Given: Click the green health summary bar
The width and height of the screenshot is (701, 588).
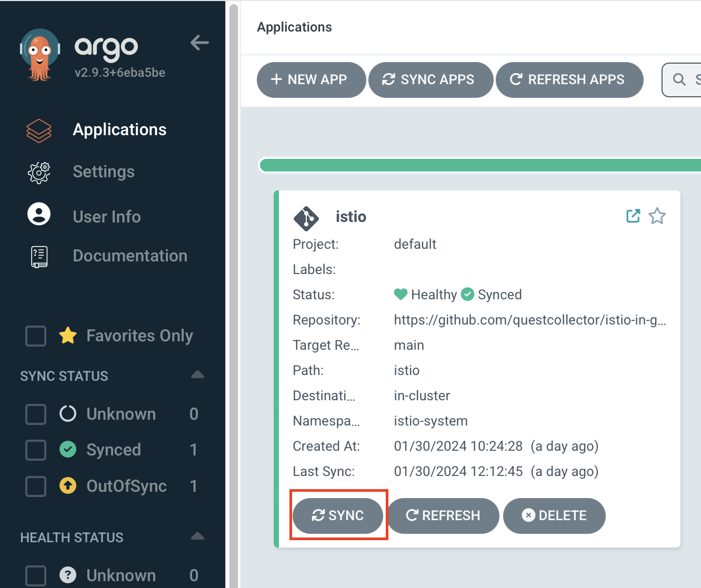Looking at the screenshot, I should [x=480, y=165].
